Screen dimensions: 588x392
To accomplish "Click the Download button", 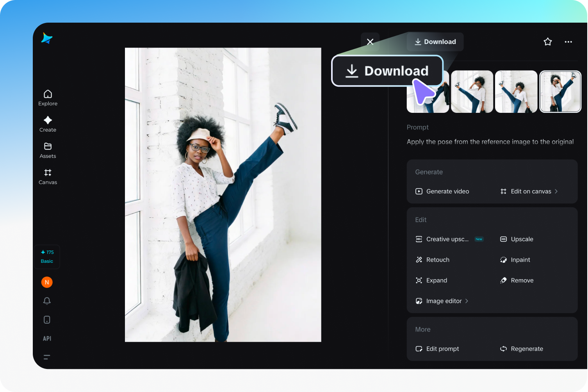I will [x=435, y=41].
